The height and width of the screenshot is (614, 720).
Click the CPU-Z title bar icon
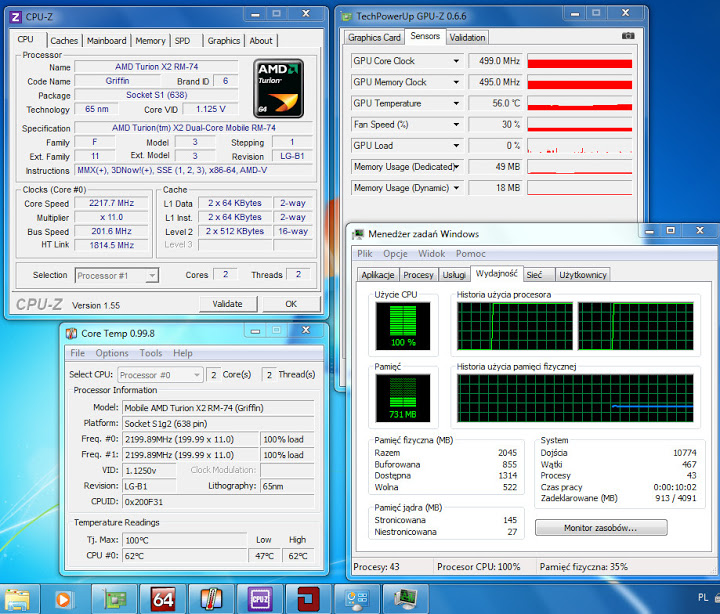pyautogui.click(x=16, y=17)
